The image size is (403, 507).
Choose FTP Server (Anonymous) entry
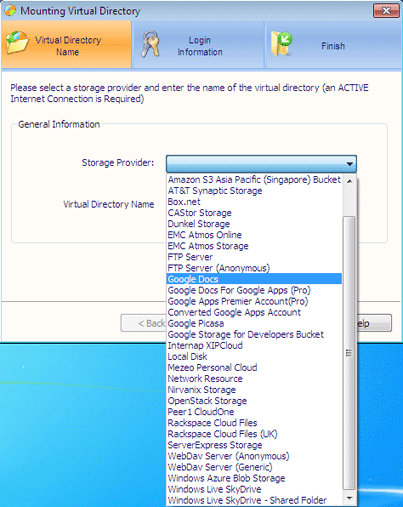click(x=254, y=268)
